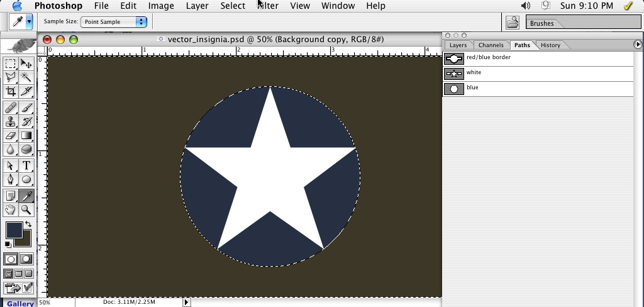
Task: Select the Healing Brush tool
Action: point(11,108)
